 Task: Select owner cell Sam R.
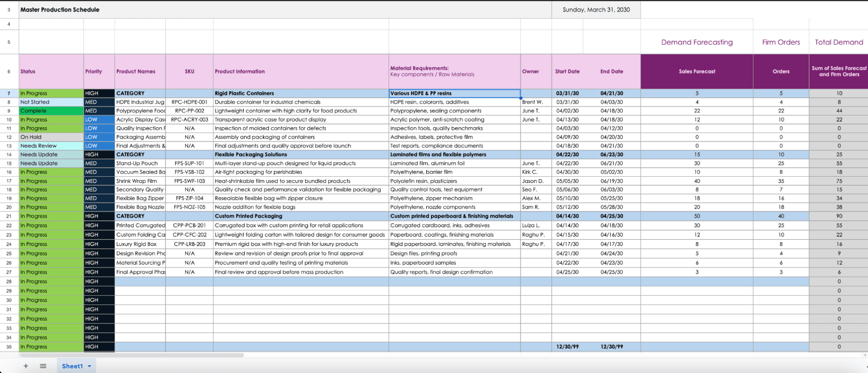click(536, 207)
